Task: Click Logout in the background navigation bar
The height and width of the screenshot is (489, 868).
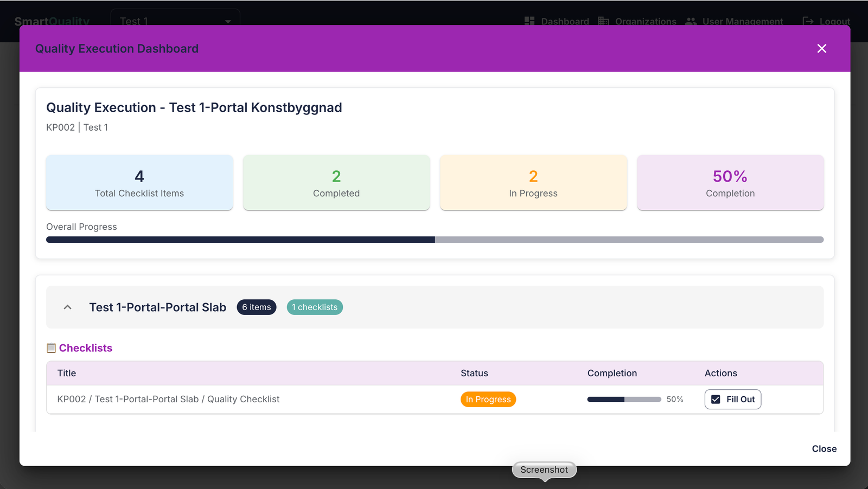Action: pyautogui.click(x=826, y=21)
